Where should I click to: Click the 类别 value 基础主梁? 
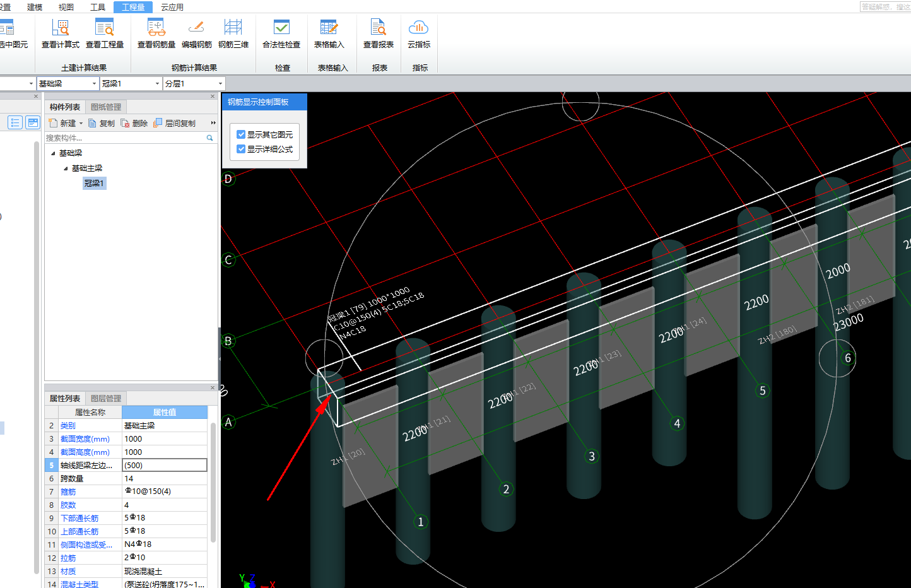point(165,426)
